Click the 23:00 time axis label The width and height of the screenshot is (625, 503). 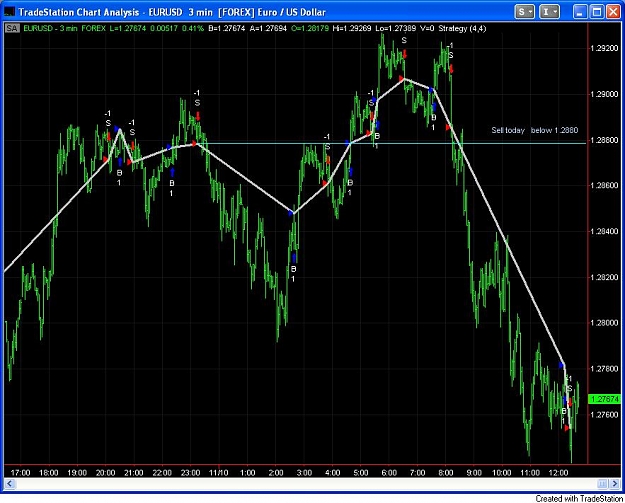191,473
